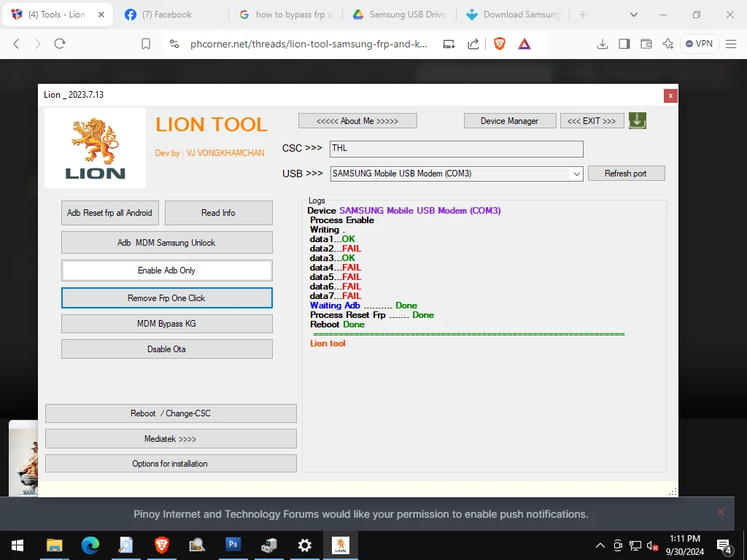Open the Leo AI sparkle icon
Image resolution: width=747 pixels, height=560 pixels.
pos(668,44)
